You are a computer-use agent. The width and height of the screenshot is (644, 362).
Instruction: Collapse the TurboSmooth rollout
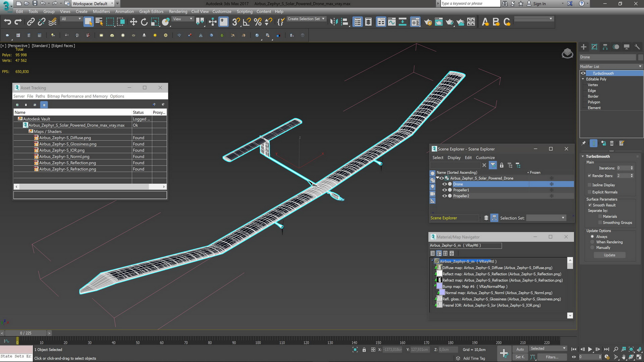pyautogui.click(x=583, y=157)
